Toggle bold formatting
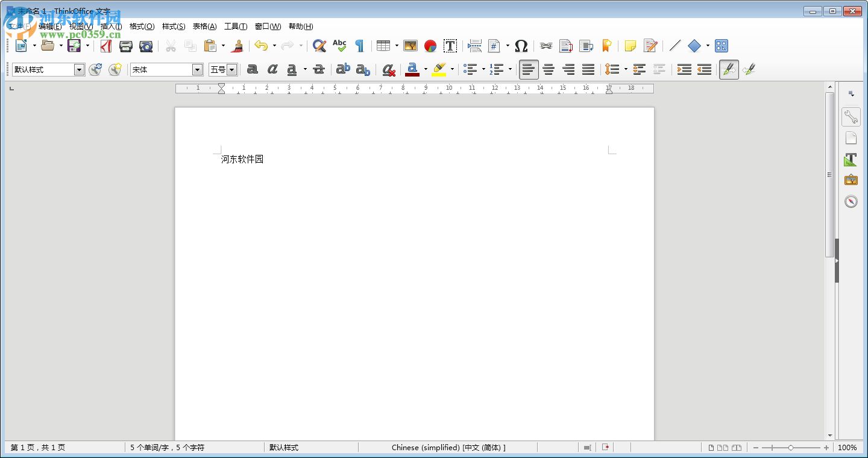 252,69
